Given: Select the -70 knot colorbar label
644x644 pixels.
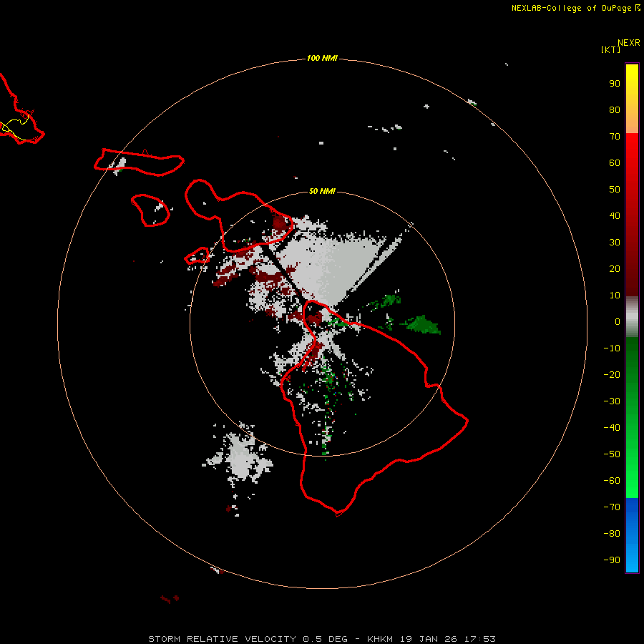Looking at the screenshot, I should point(612,507).
